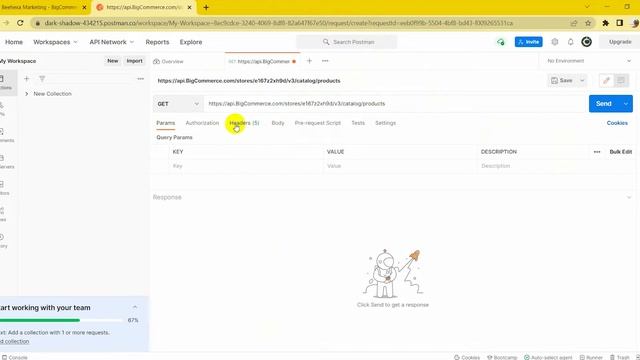
Task: Go to Postman Home
Action: coord(14,42)
